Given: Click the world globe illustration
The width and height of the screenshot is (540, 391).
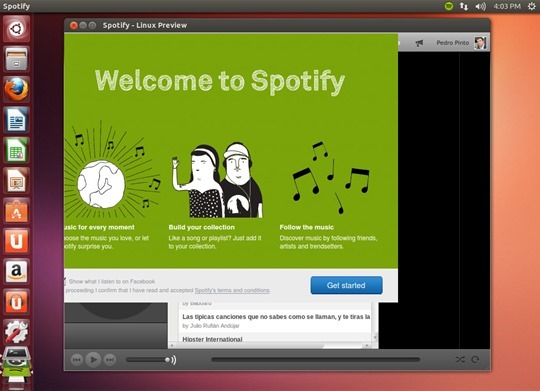Looking at the screenshot, I should [101, 185].
